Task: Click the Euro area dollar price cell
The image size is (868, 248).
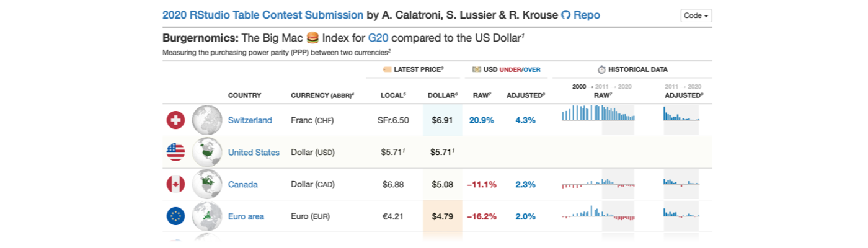Action: 442,216
